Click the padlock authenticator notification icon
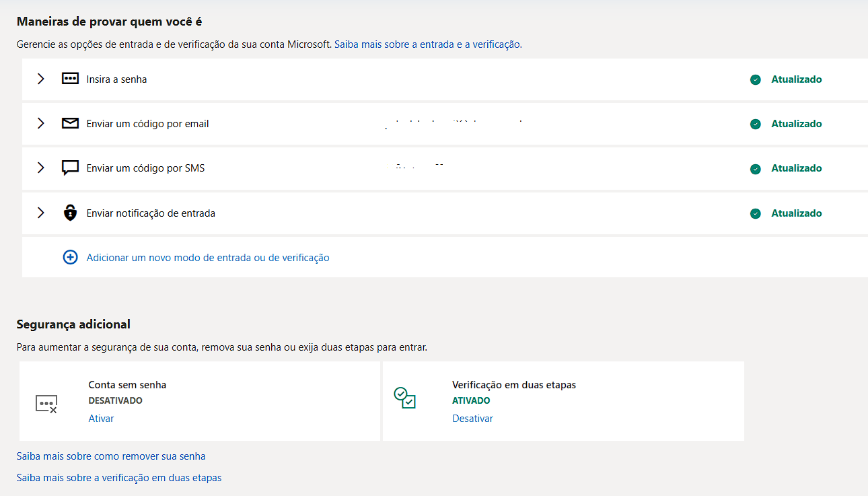The width and height of the screenshot is (868, 496). click(70, 213)
